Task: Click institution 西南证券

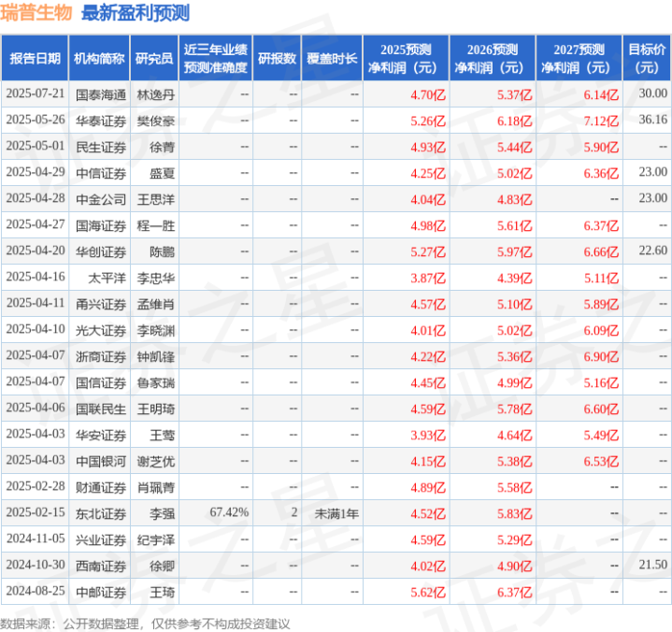Action: coord(101,566)
